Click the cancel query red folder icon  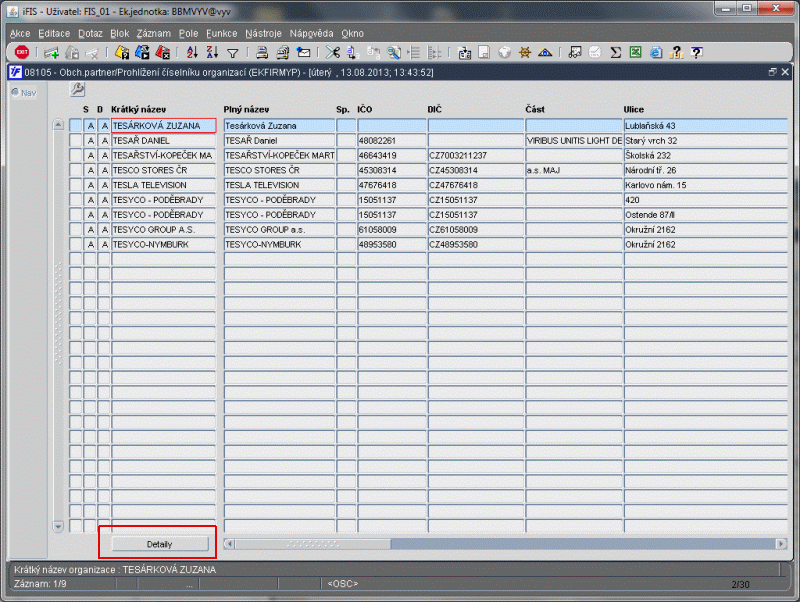point(162,52)
